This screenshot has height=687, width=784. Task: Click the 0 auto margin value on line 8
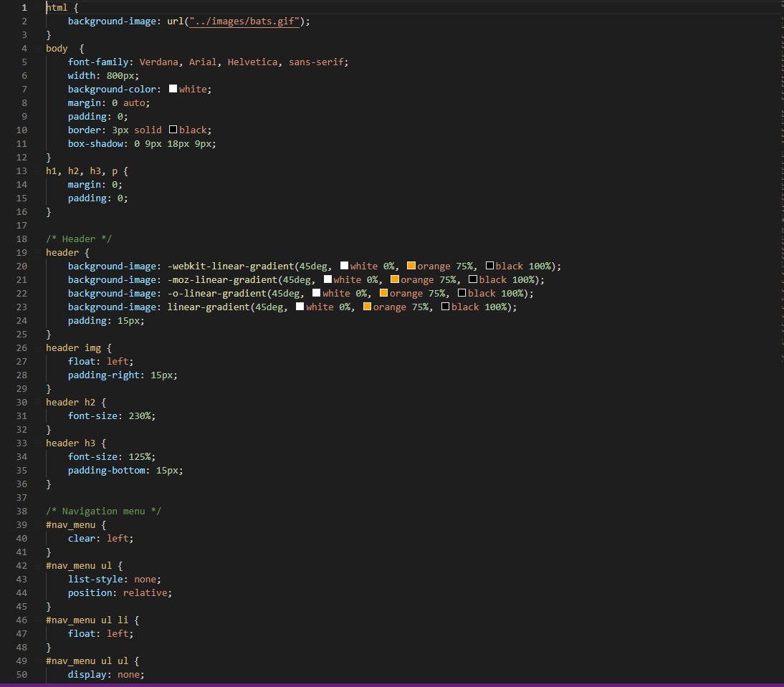(128, 103)
